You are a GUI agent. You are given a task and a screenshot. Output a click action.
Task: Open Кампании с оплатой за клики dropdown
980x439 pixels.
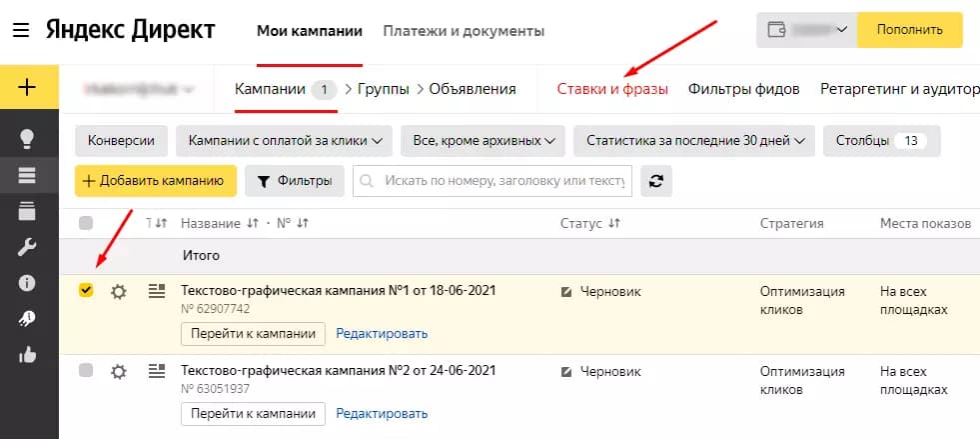[285, 141]
